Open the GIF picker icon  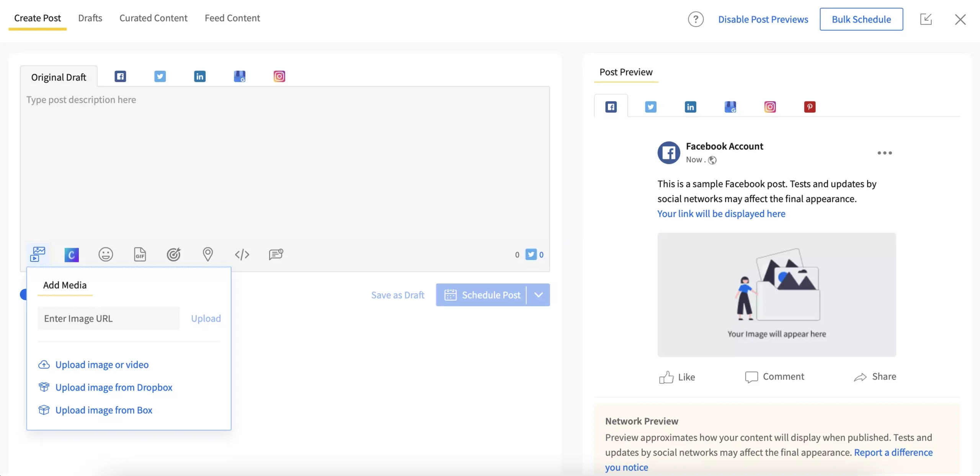[140, 254]
